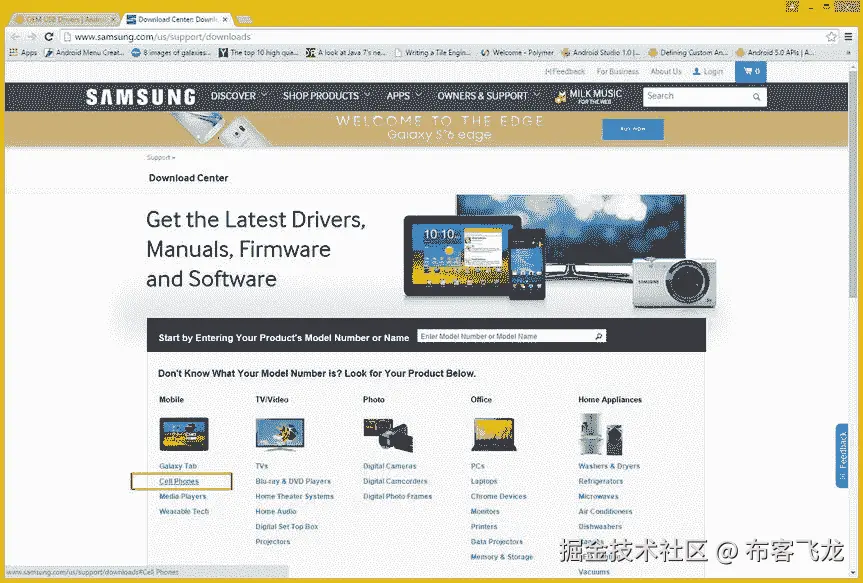Open the Chrome hamburger menu
Viewport: 863px width, 583px height.
click(849, 37)
